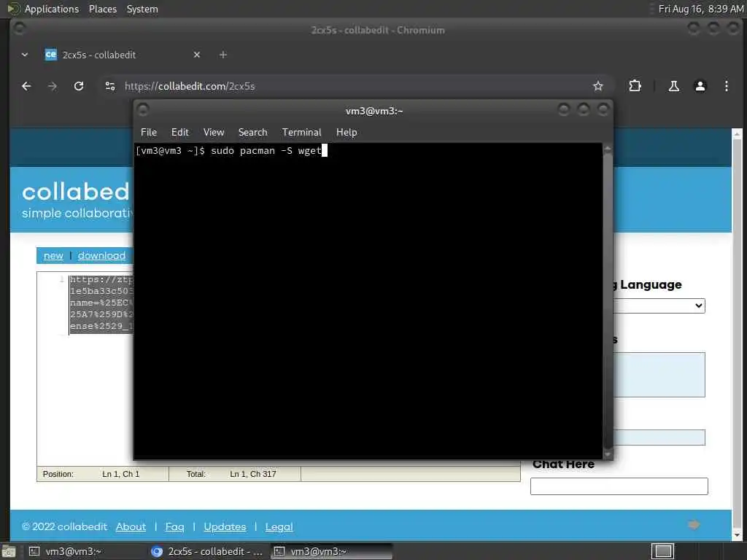747x560 pixels.
Task: Open terminal Help menu
Action: click(x=347, y=133)
